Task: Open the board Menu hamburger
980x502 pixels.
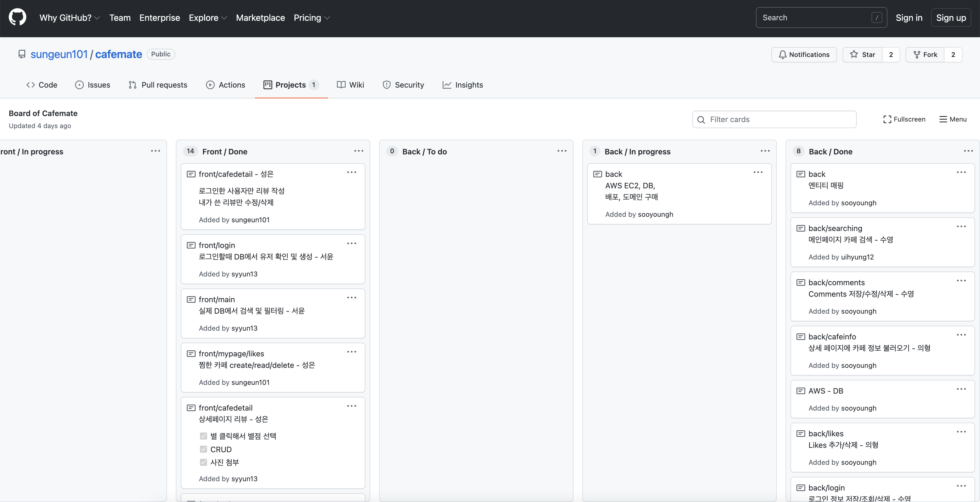Action: click(x=953, y=119)
